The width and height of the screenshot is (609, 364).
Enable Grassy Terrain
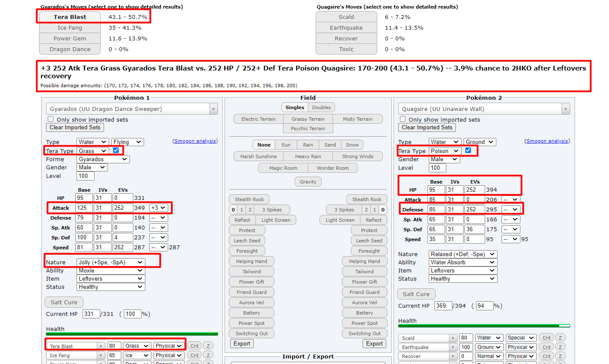[308, 119]
